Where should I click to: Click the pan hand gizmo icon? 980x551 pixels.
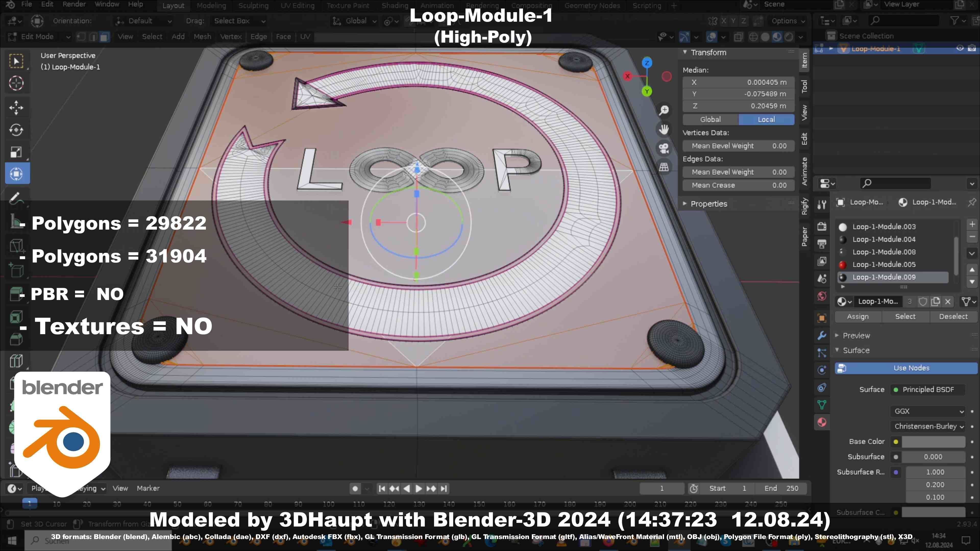(x=664, y=129)
